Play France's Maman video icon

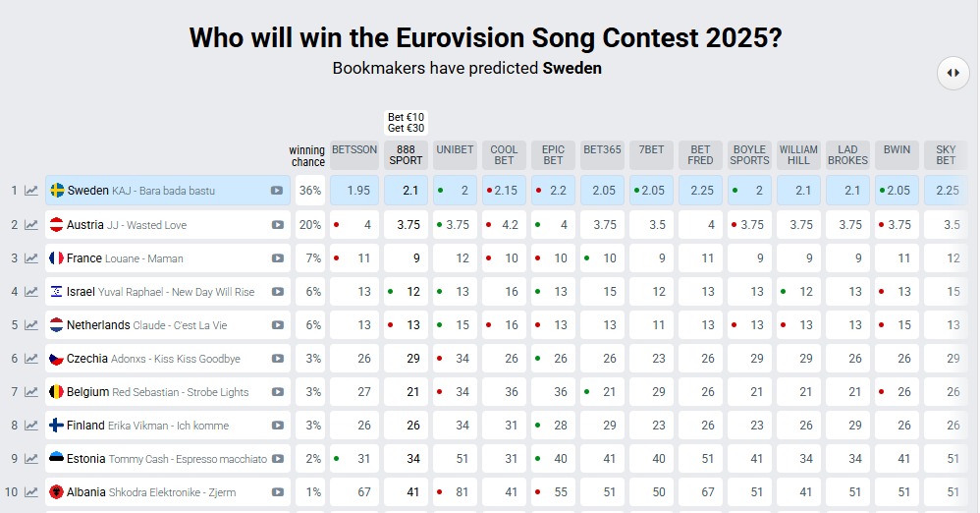click(278, 258)
